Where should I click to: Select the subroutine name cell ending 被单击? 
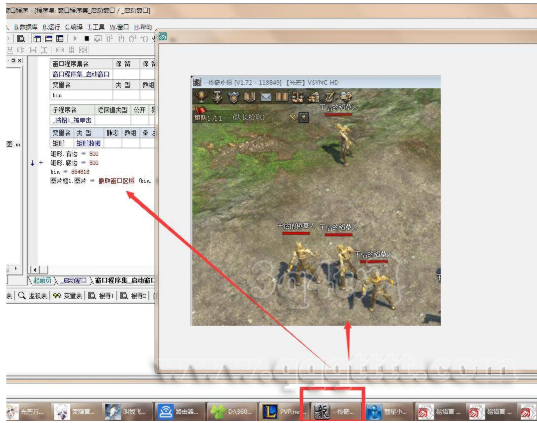72,120
